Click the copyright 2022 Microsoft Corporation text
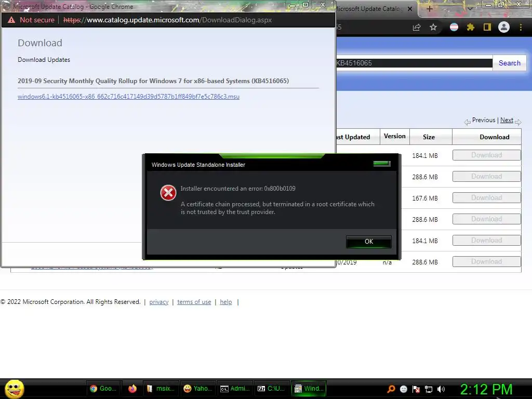532x399 pixels. click(x=71, y=302)
